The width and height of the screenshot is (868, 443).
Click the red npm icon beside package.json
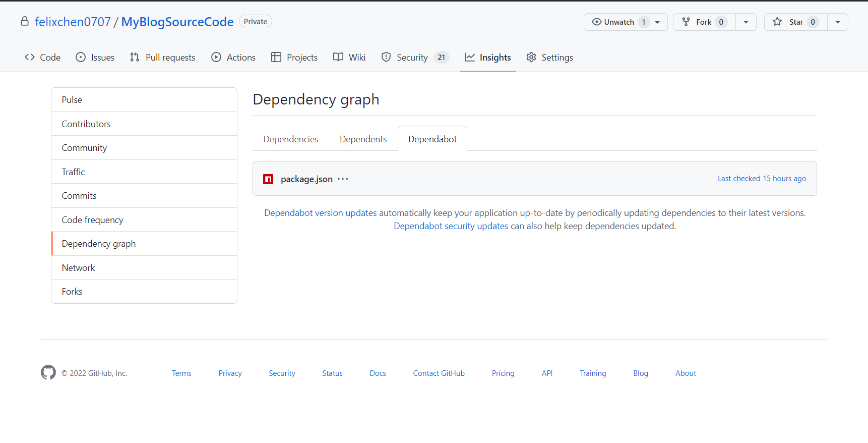click(x=268, y=179)
